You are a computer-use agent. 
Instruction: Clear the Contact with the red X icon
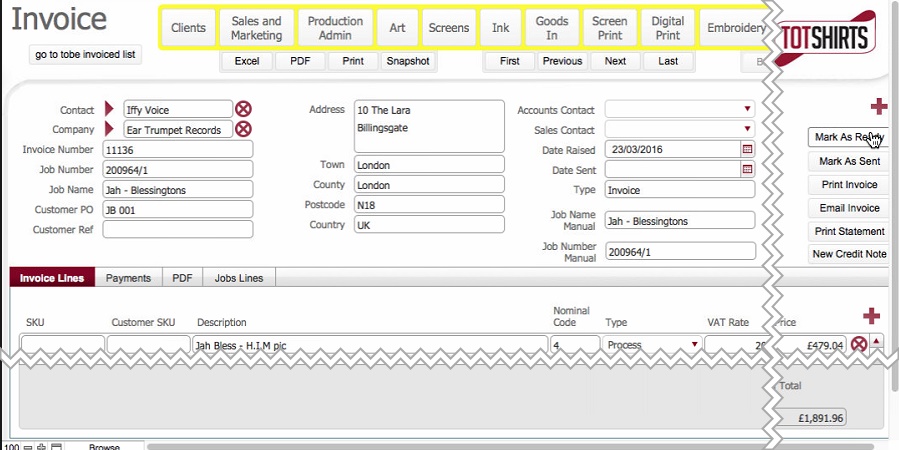243,109
